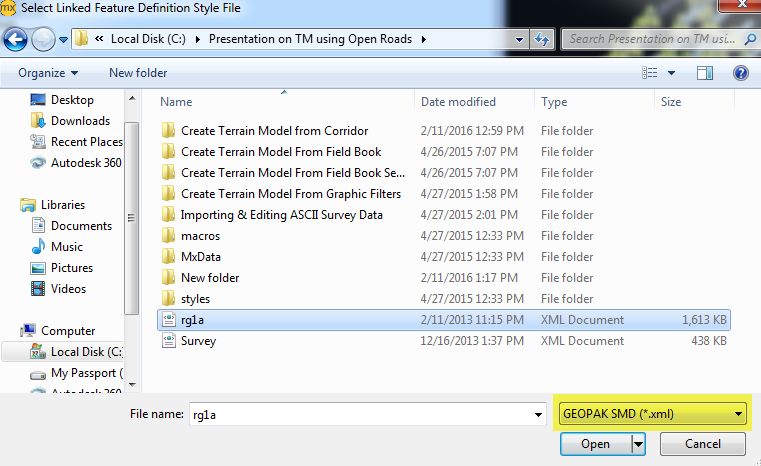Screen dimensions: 761x466
Task: Select Downloads in navigation pane
Action: click(x=80, y=120)
